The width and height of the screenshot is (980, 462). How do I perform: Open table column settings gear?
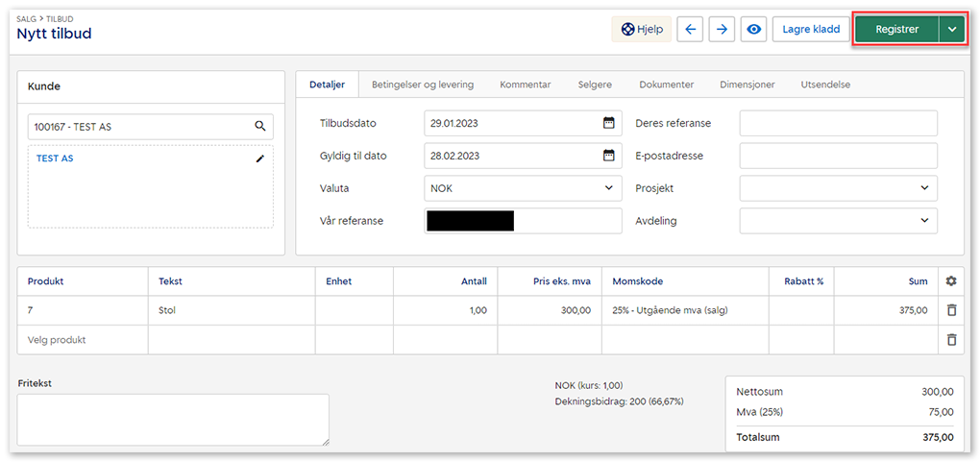point(951,281)
